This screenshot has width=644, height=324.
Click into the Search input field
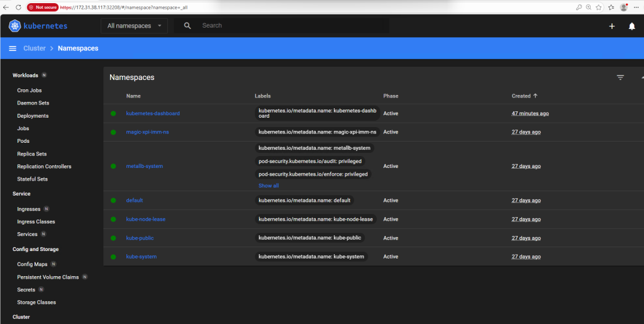coord(289,26)
